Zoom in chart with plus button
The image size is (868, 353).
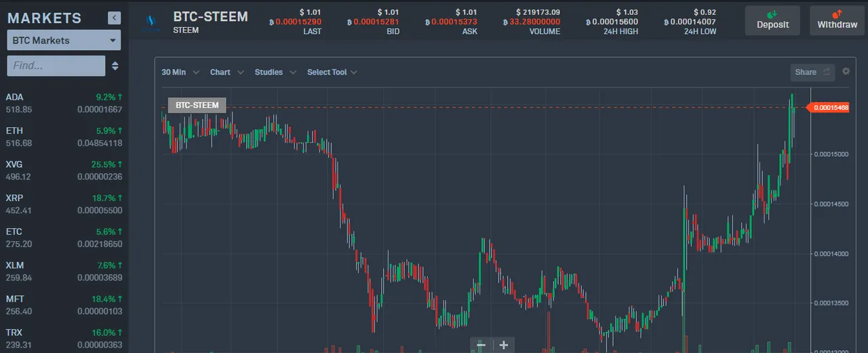(x=504, y=345)
